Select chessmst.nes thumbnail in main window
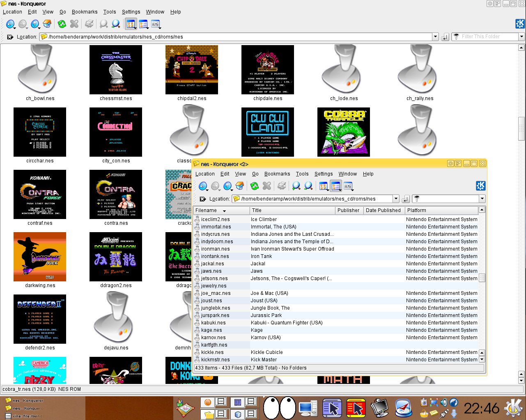Viewport: 526px width, 420px height. pyautogui.click(x=116, y=70)
